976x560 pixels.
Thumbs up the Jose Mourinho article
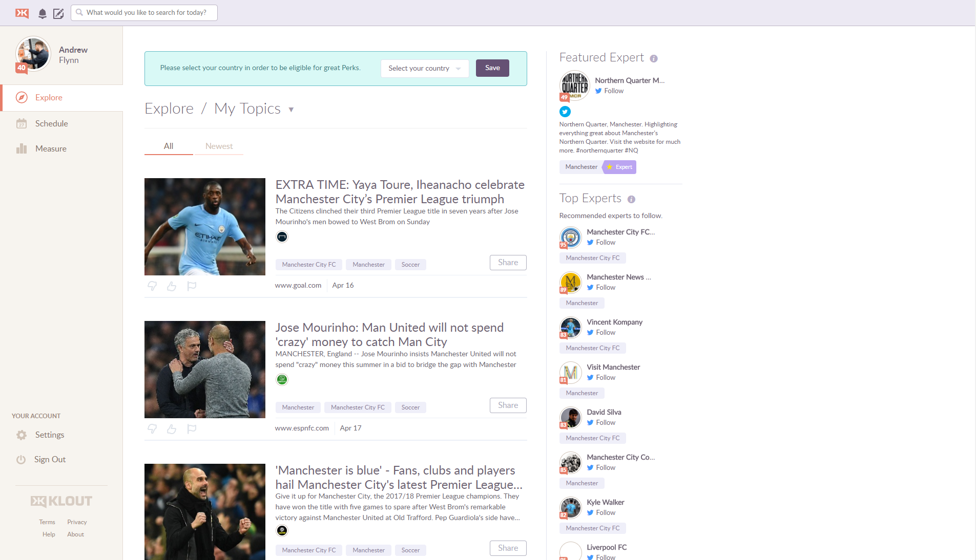click(172, 428)
